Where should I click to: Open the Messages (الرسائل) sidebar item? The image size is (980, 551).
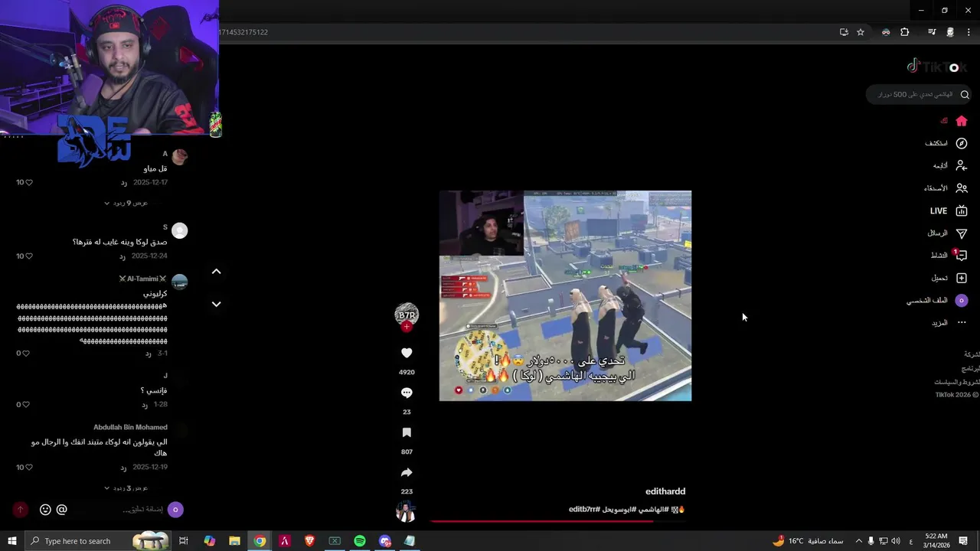click(948, 233)
